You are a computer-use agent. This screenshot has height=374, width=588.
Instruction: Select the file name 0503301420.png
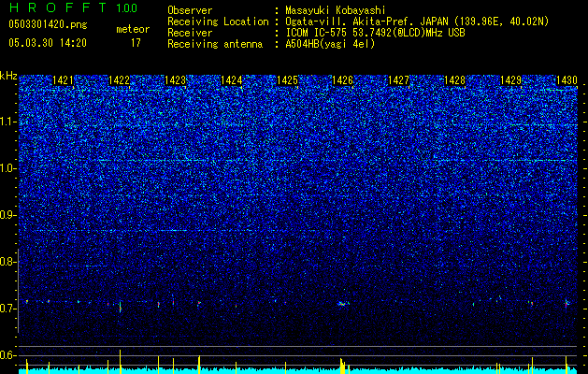(48, 24)
